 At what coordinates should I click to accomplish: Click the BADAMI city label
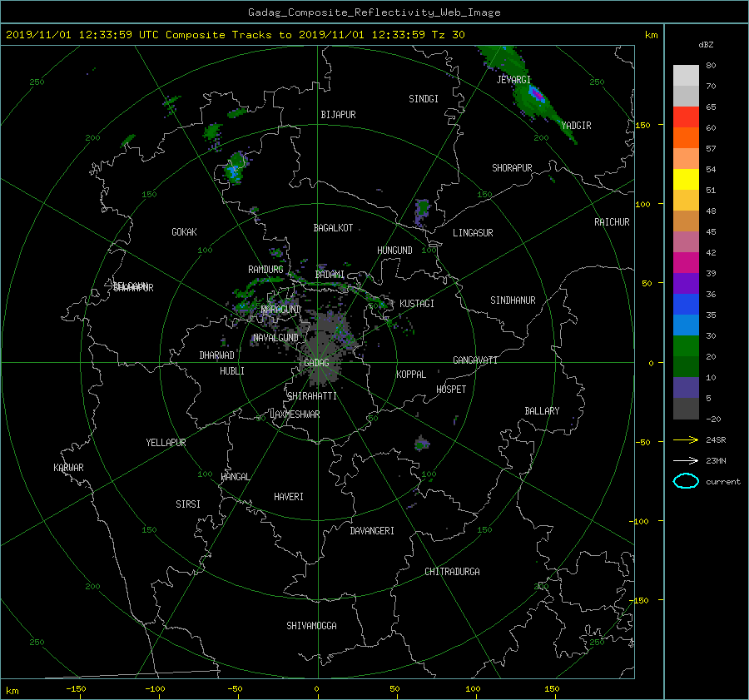pyautogui.click(x=330, y=275)
